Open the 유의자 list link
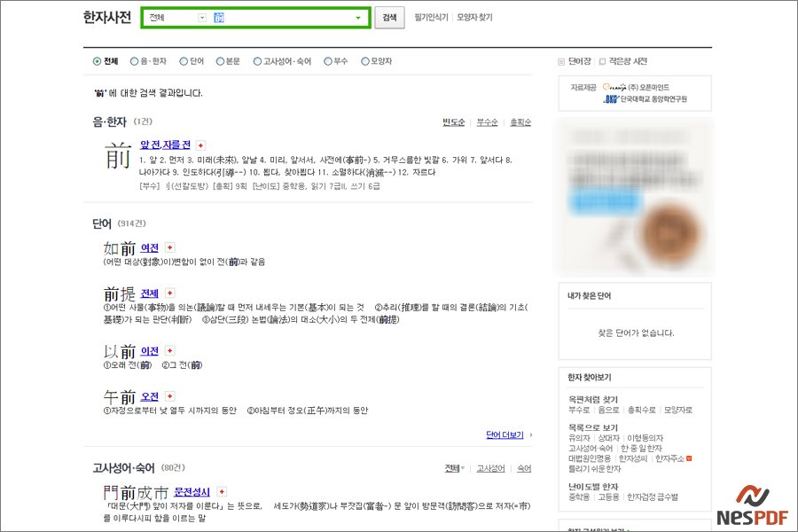The width and height of the screenshot is (798, 532). [579, 438]
